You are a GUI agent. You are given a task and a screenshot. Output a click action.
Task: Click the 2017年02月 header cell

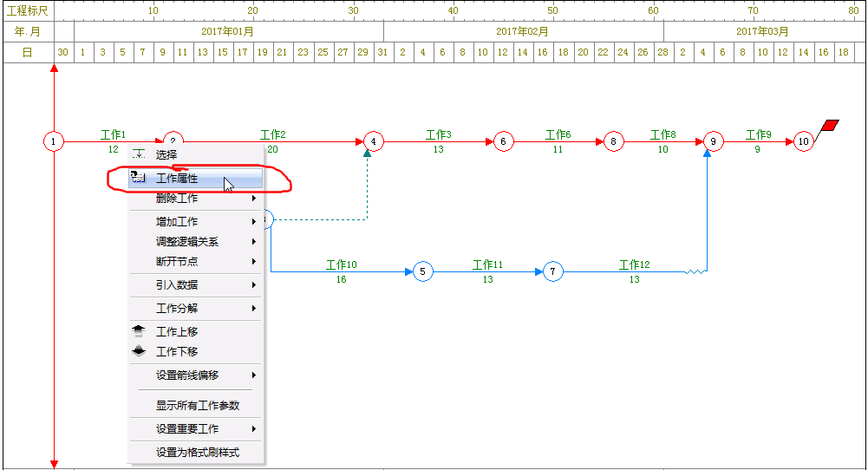tap(523, 31)
